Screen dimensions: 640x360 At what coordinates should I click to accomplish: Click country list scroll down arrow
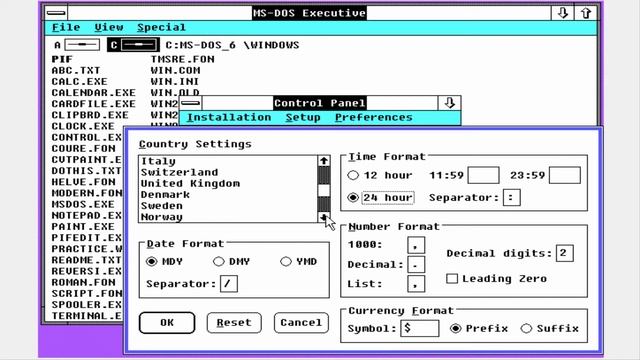click(324, 217)
